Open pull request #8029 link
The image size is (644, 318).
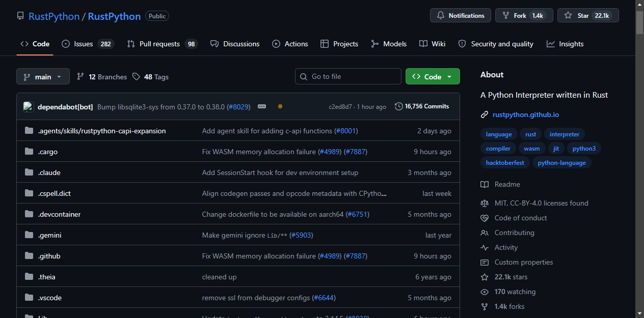pos(239,107)
